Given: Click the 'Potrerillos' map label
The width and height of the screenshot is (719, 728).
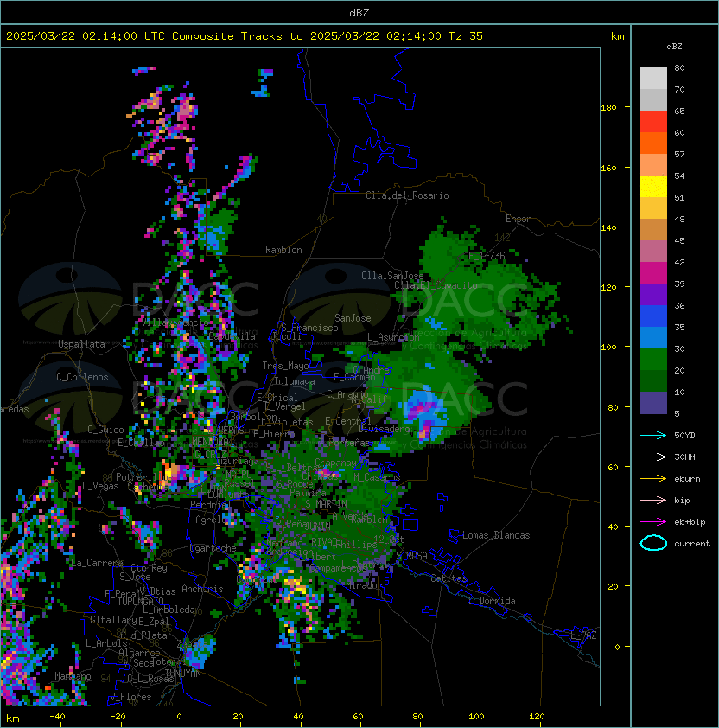Looking at the screenshot, I should 144,477.
